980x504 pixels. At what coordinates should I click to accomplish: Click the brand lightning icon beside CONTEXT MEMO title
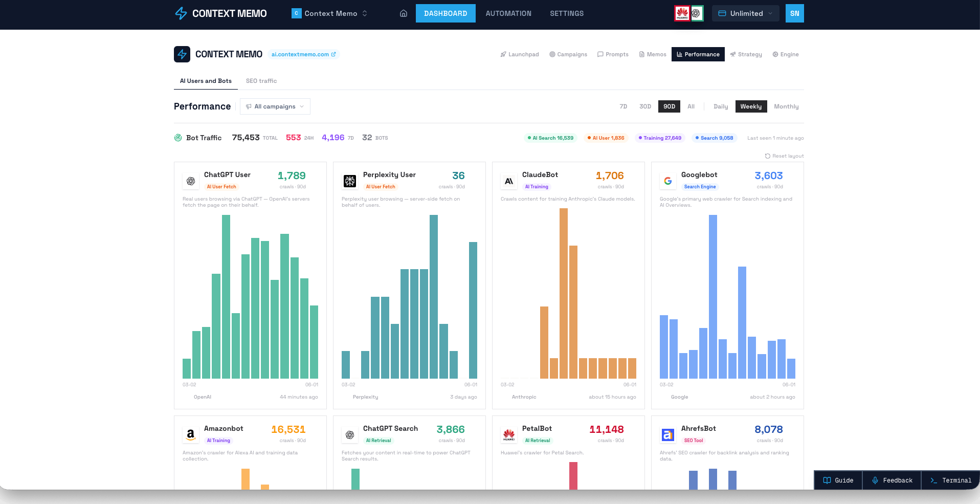coord(182,54)
